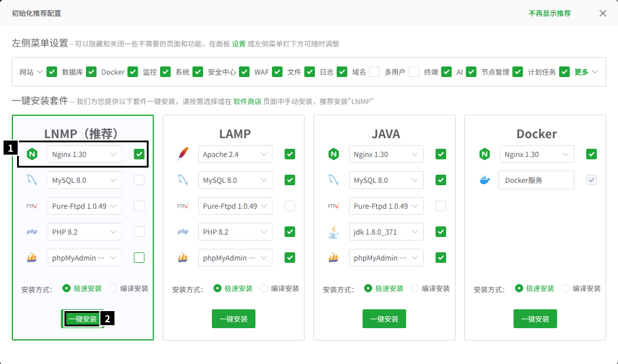Click the JAVA card heading
The image size is (618, 364).
pyautogui.click(x=386, y=134)
